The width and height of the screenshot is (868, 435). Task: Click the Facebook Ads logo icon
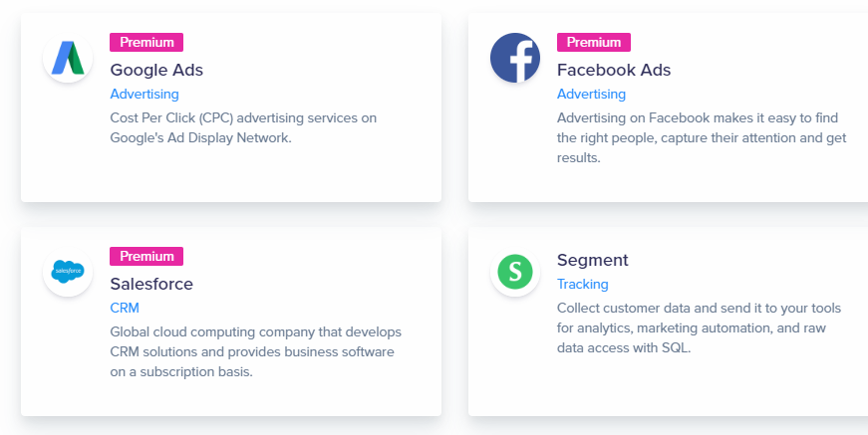click(515, 58)
